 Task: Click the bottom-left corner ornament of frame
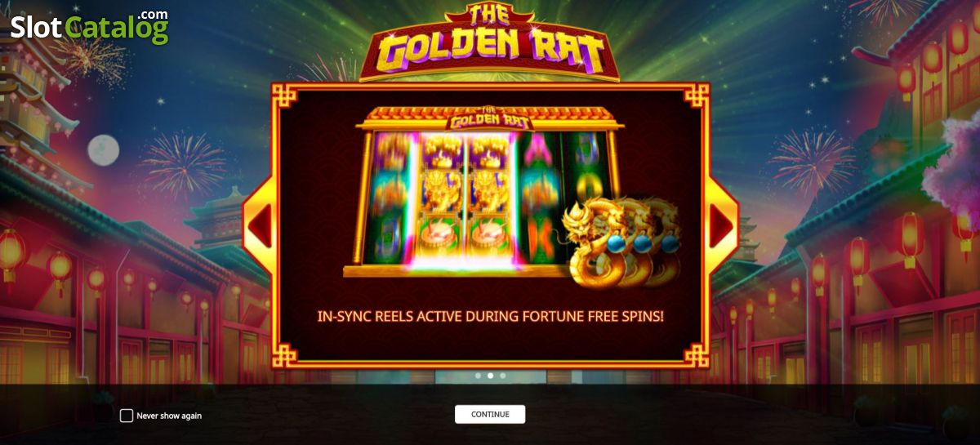click(x=284, y=355)
